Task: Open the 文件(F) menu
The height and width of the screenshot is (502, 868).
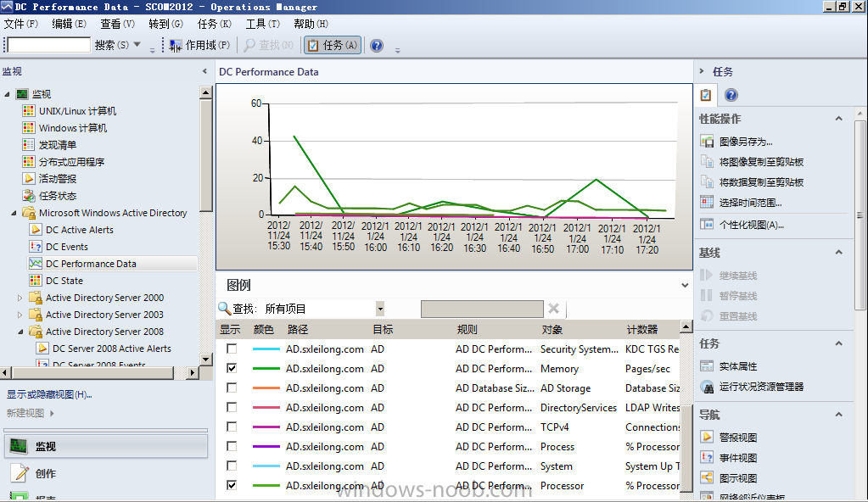Action: [x=21, y=24]
